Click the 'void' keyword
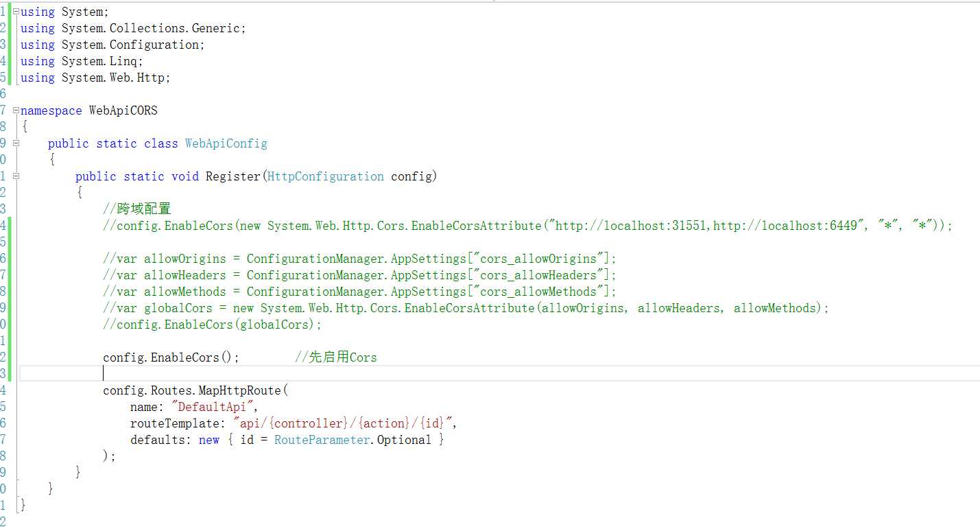 pyautogui.click(x=185, y=176)
